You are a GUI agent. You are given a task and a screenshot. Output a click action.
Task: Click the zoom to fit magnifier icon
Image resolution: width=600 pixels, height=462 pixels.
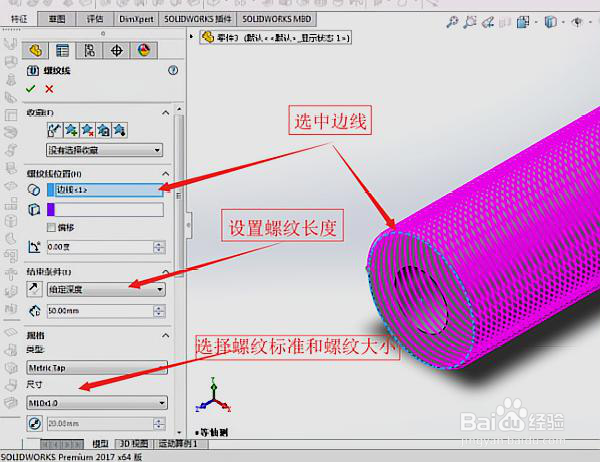click(452, 22)
